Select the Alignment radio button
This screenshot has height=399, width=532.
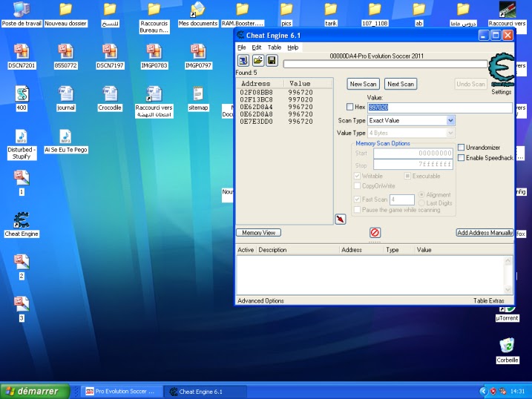coord(421,194)
